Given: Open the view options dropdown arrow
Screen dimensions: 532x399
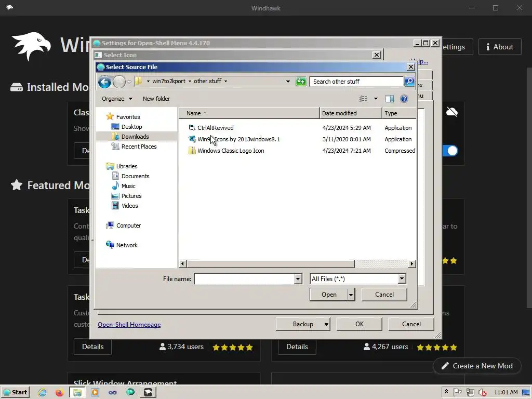Looking at the screenshot, I should 376,99.
